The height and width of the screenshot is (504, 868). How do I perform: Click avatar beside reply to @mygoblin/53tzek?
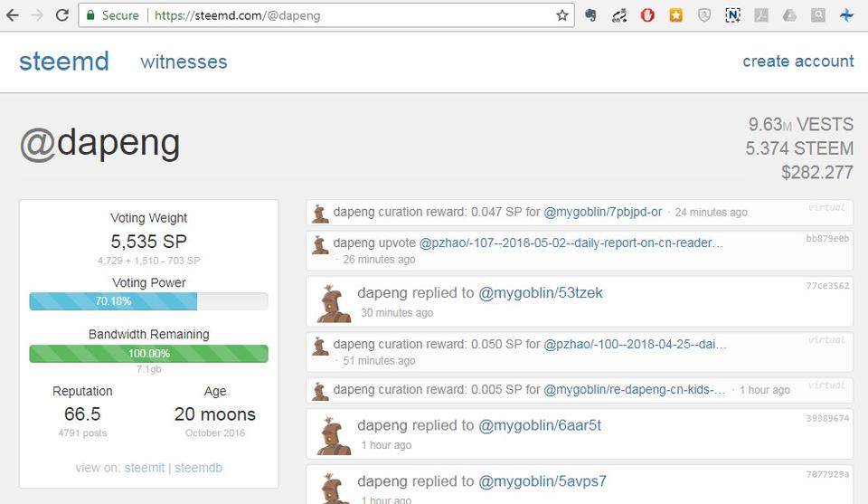point(334,303)
